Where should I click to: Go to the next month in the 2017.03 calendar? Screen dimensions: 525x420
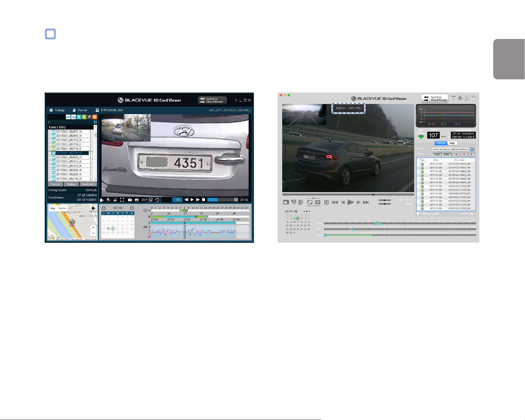[x=132, y=208]
